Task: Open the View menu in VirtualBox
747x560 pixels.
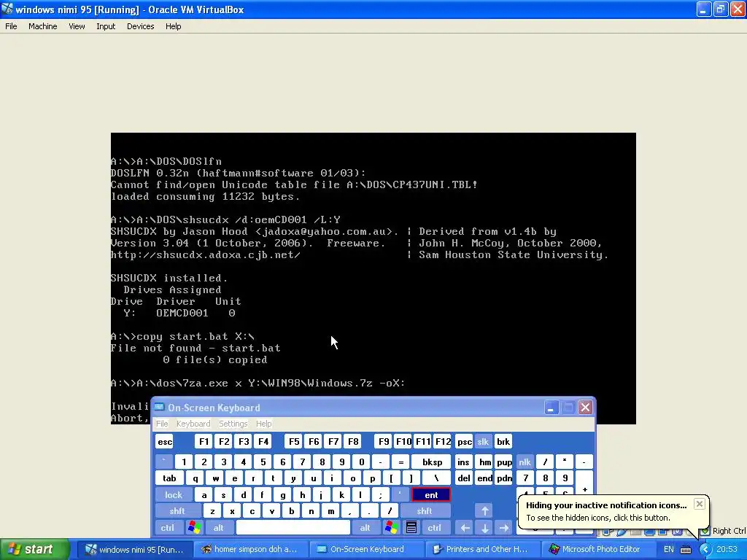Action: (x=77, y=26)
